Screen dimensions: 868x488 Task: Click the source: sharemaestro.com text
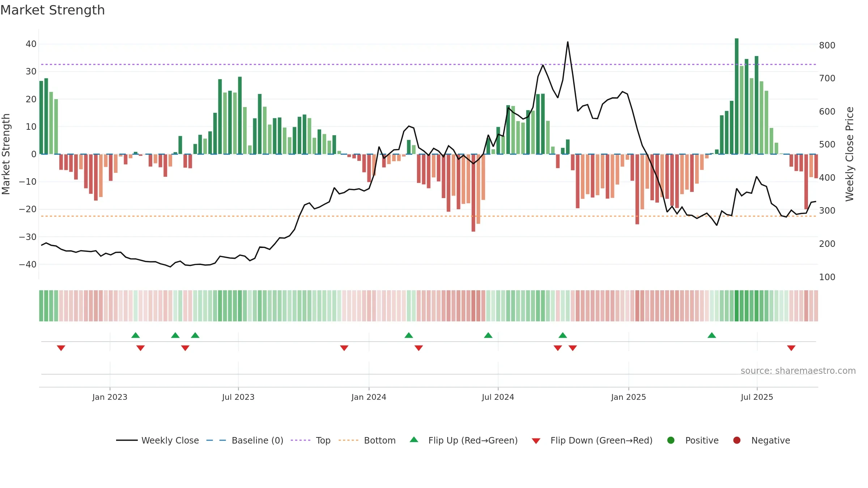tap(798, 371)
